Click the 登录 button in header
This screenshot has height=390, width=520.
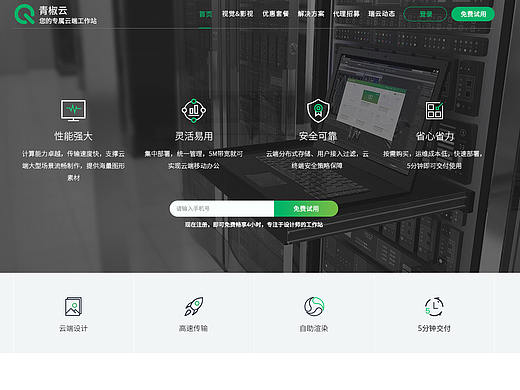click(x=425, y=14)
